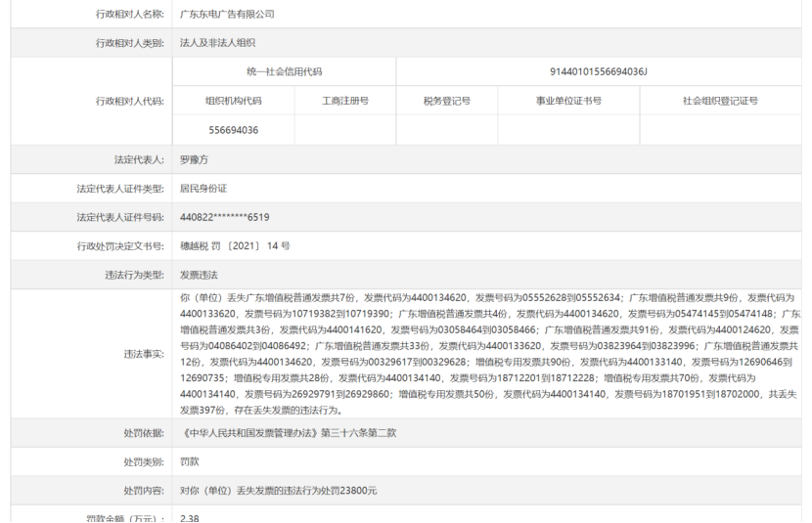Click the column header 组织机构代码
This screenshot has height=523, width=812.
234,101
